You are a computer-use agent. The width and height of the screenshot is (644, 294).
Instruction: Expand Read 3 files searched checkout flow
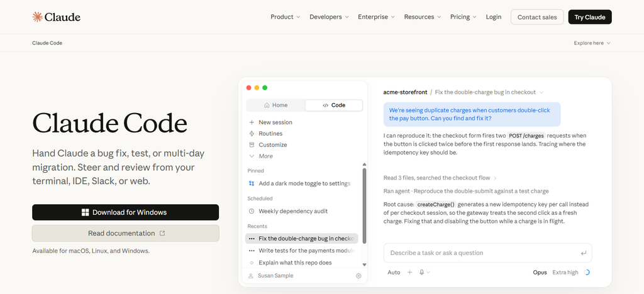point(440,178)
